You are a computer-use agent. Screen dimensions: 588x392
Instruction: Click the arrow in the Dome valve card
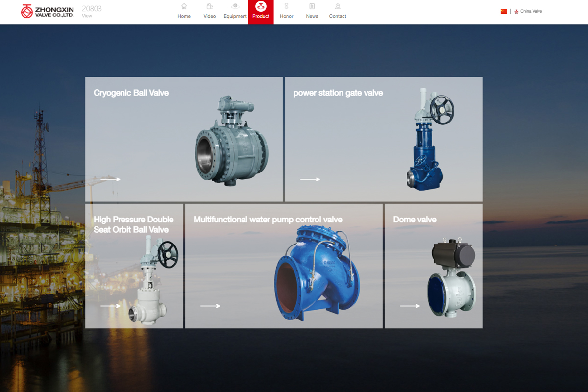pos(410,306)
